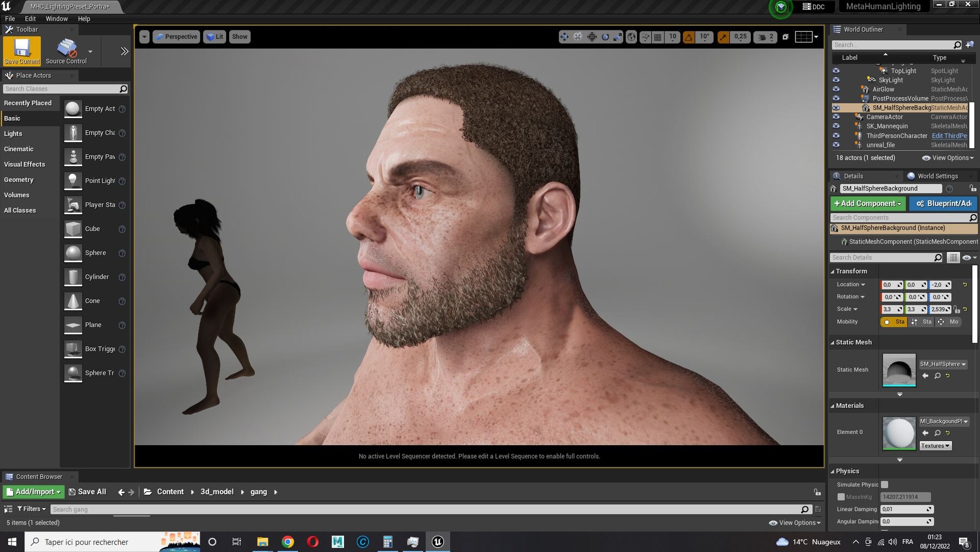Open SM_HalfSphere static mesh dropdown
The width and height of the screenshot is (980, 552).
tap(943, 364)
